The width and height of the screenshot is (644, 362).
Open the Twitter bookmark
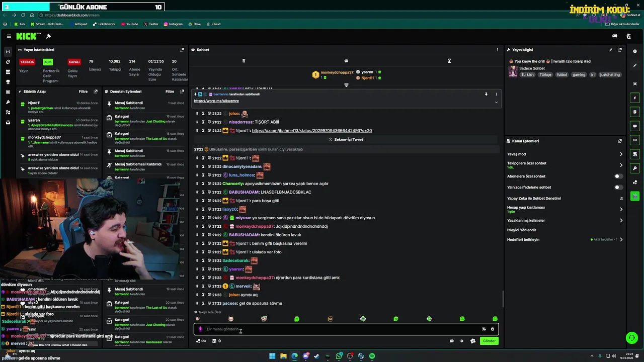pos(151,24)
